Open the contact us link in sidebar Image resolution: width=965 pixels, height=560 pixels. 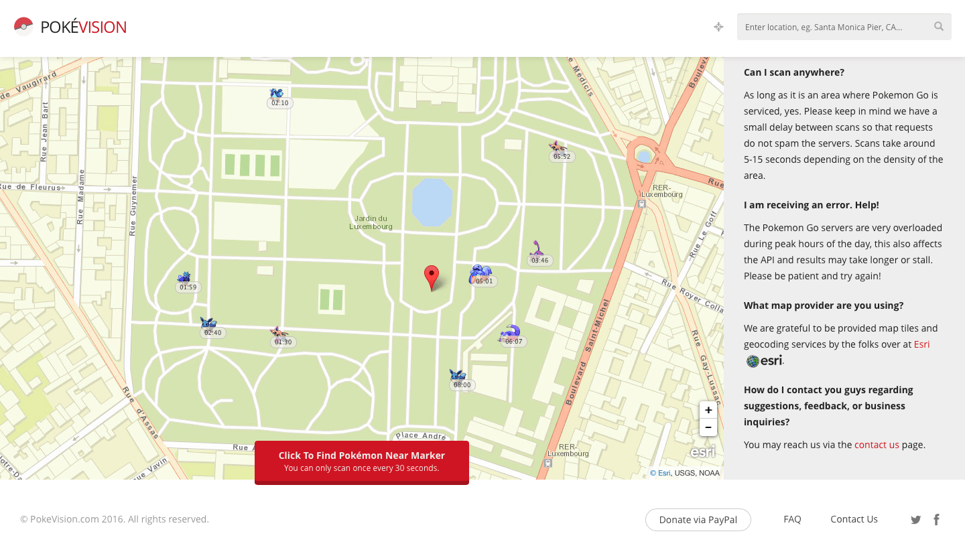pyautogui.click(x=877, y=445)
